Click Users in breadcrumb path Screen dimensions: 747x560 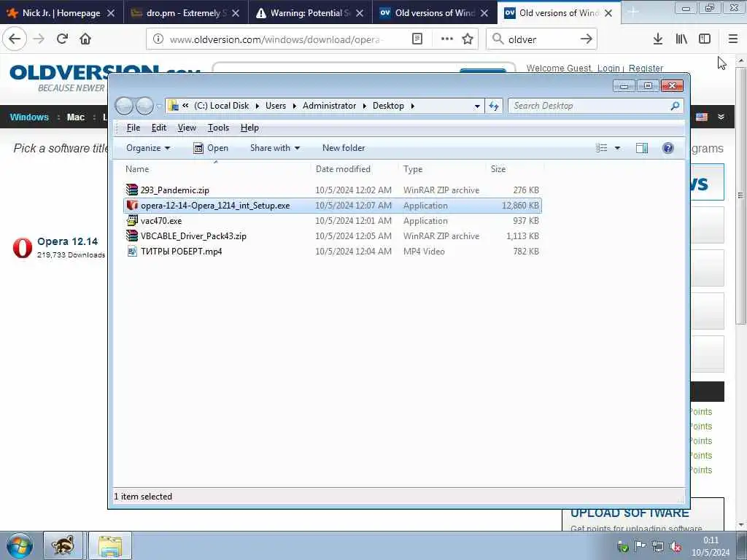tap(276, 106)
